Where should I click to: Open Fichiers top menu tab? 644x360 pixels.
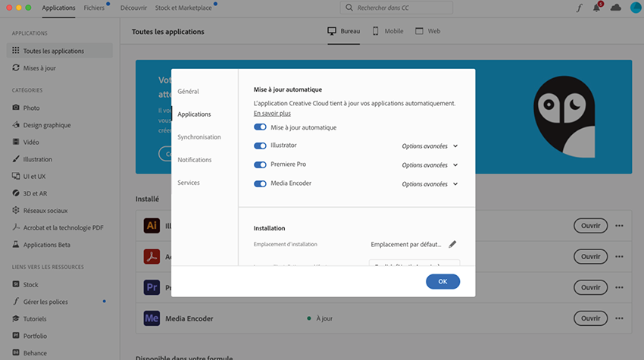click(x=94, y=8)
